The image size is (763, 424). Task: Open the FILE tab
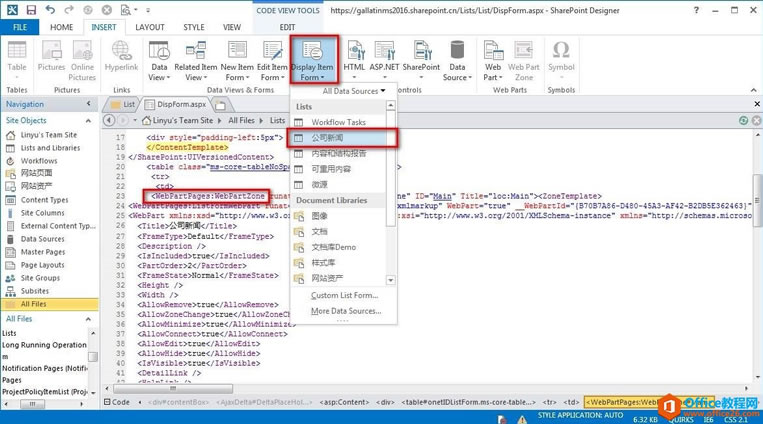tap(20, 27)
